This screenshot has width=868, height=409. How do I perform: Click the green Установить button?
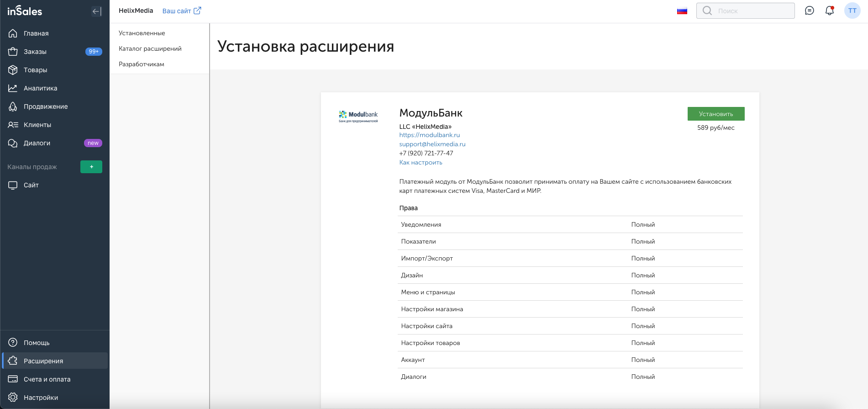pos(716,114)
